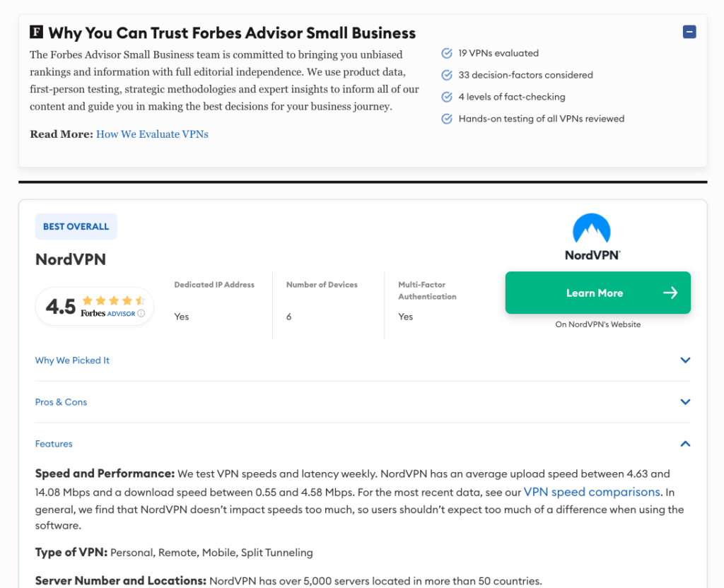Collapse the Features section chevron
Image resolution: width=724 pixels, height=588 pixels.
(x=684, y=444)
